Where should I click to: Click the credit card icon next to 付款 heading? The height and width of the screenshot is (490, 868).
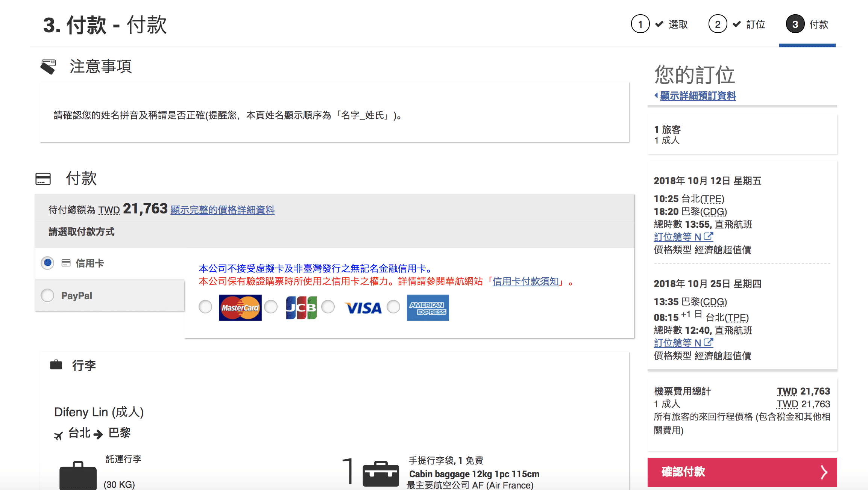43,178
